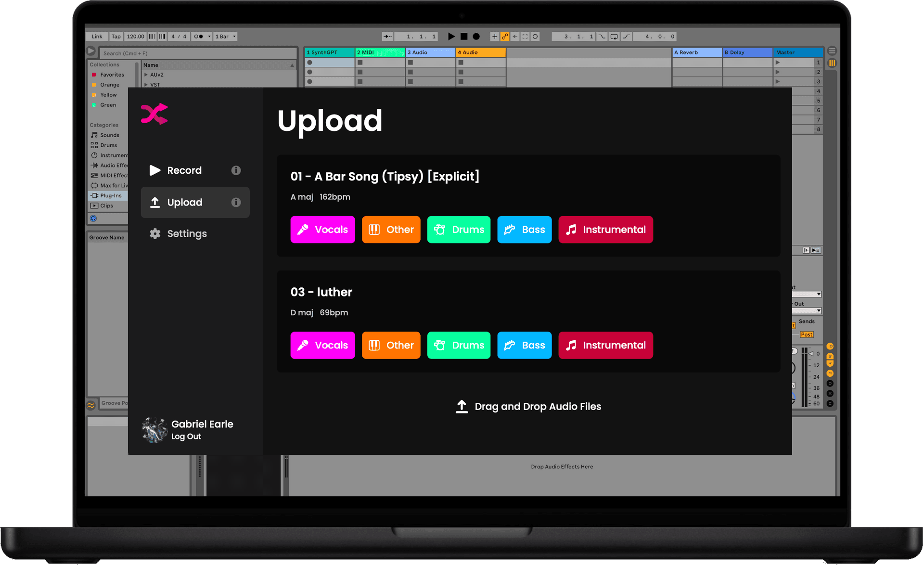Select 1 SynthGPT track header
The image size is (924, 565).
coord(330,52)
